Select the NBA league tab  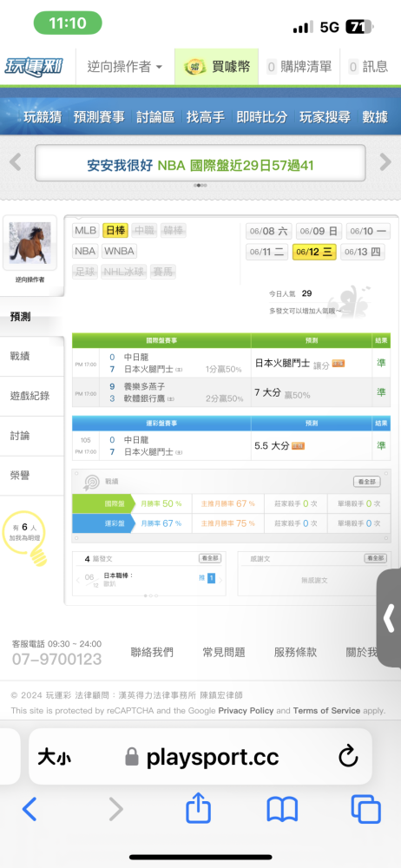(85, 251)
